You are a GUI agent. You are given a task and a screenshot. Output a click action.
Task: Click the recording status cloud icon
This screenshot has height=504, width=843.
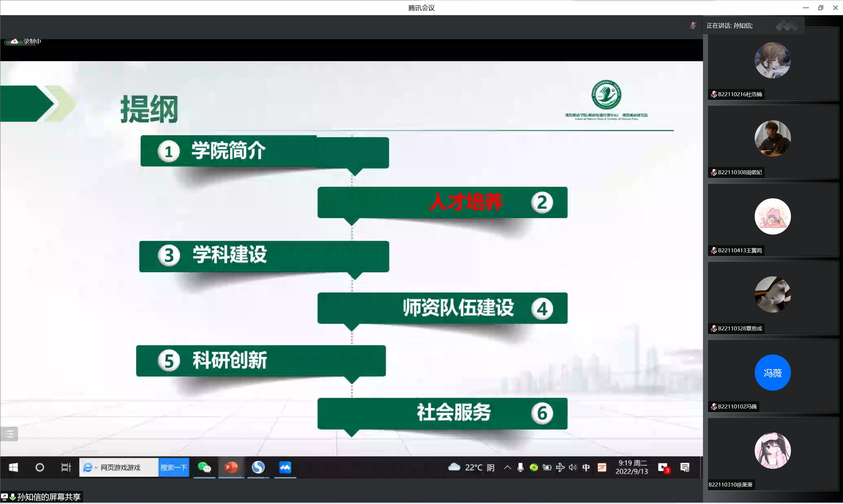(14, 42)
